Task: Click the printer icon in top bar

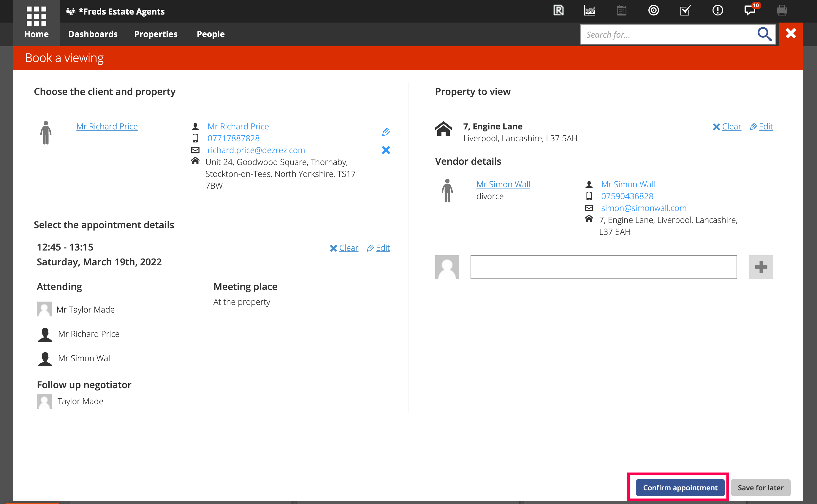Action: point(782,10)
